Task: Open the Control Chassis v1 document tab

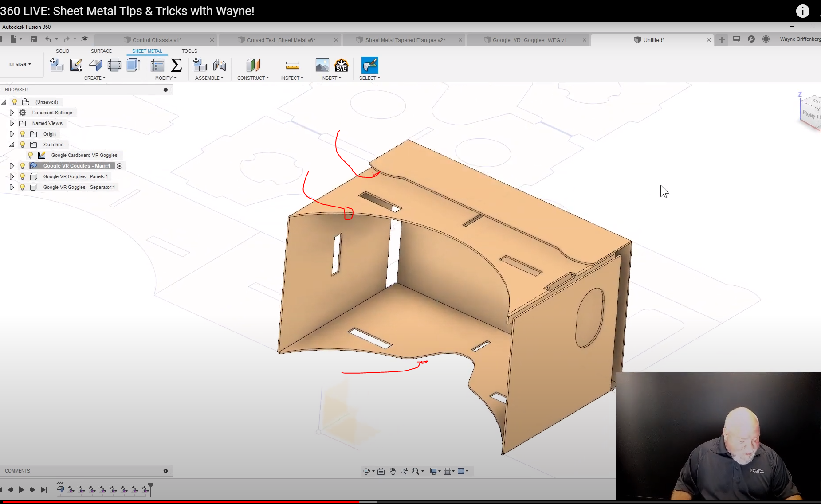Action: pyautogui.click(x=156, y=40)
